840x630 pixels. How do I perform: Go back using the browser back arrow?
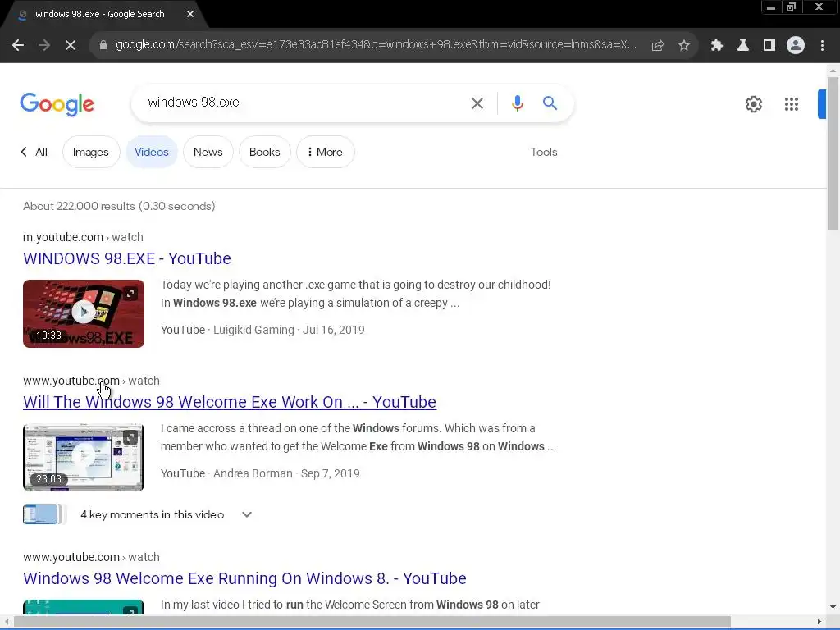[18, 46]
